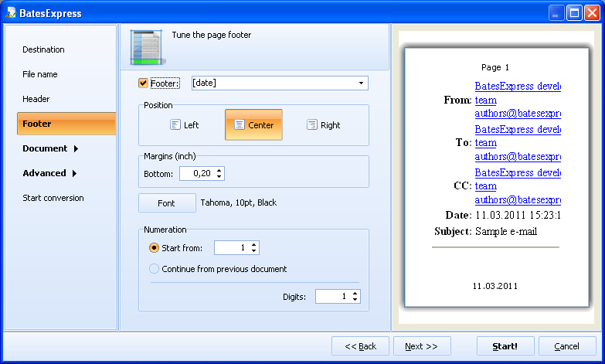
Task: Click the right-align icon beside Right
Action: pos(311,124)
